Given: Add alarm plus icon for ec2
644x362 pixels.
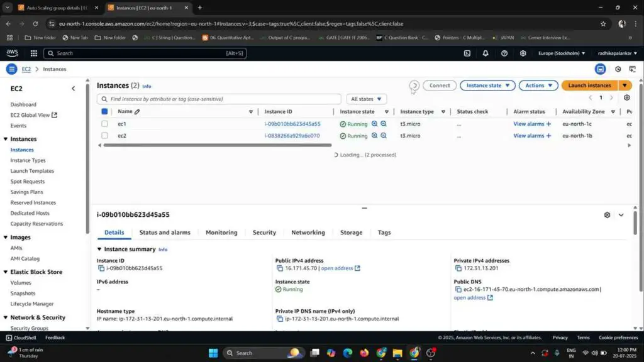Looking at the screenshot, I should pyautogui.click(x=548, y=136).
